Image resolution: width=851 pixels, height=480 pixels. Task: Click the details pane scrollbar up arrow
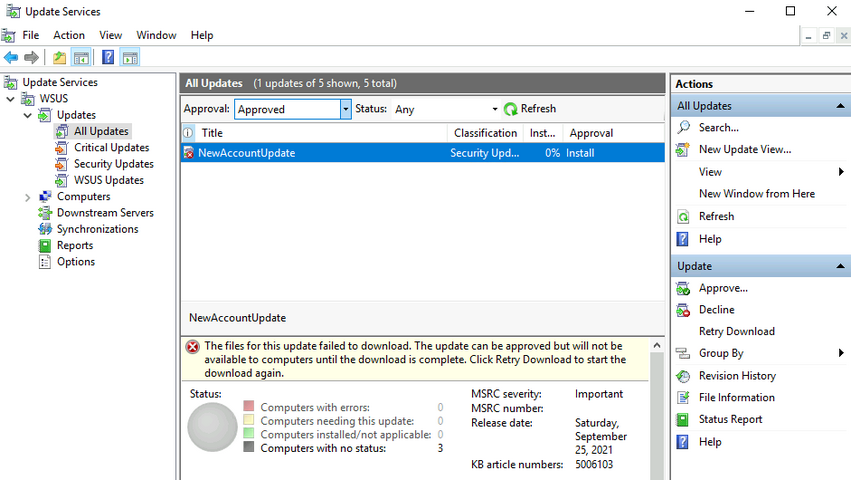657,345
